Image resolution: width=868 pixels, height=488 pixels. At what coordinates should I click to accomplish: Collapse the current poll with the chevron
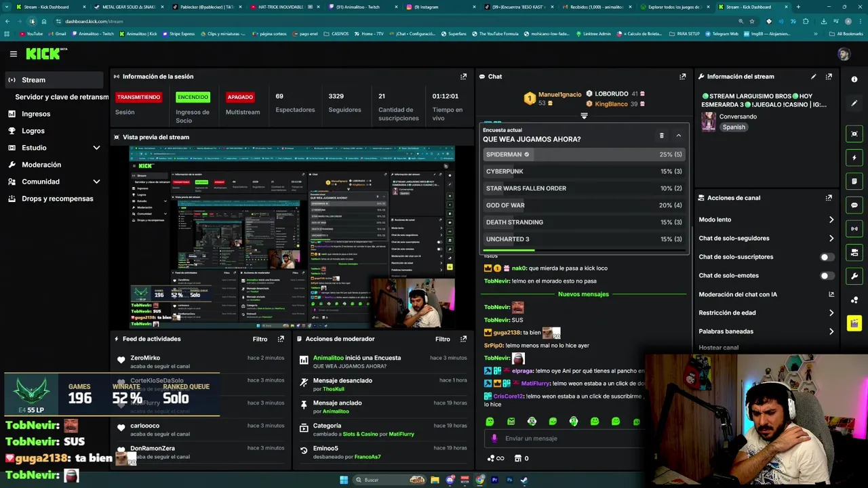coord(678,136)
